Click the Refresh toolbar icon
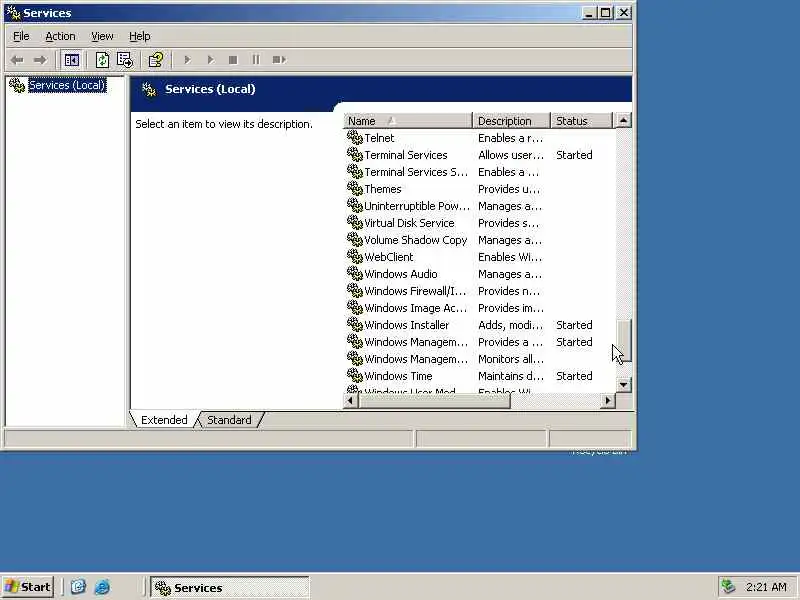Viewport: 800px width, 600px height. pos(102,60)
